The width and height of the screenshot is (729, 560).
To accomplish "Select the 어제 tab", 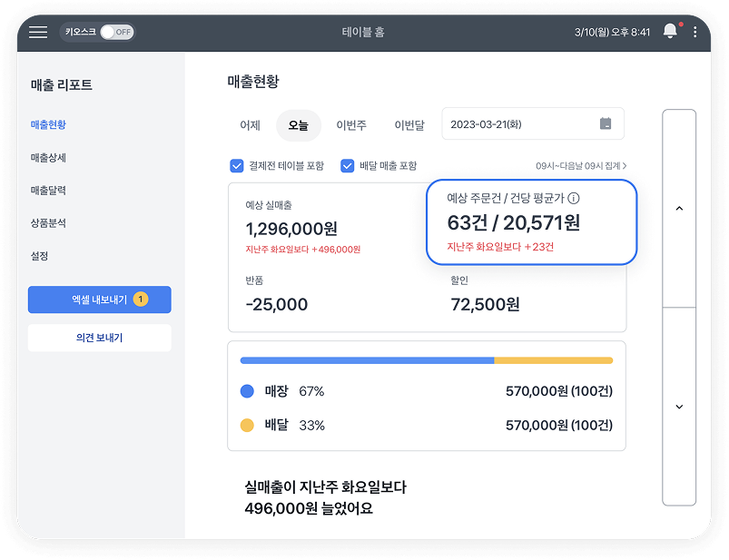I will coord(250,125).
